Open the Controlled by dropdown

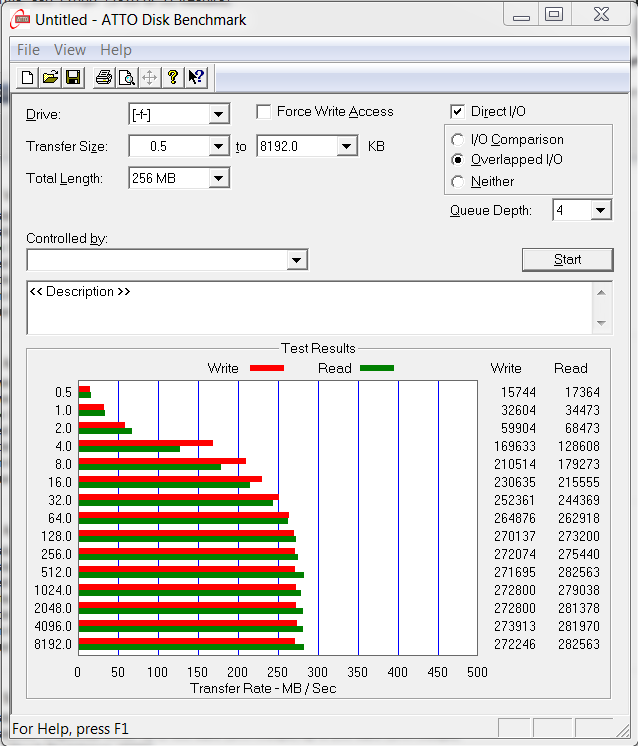coord(297,260)
